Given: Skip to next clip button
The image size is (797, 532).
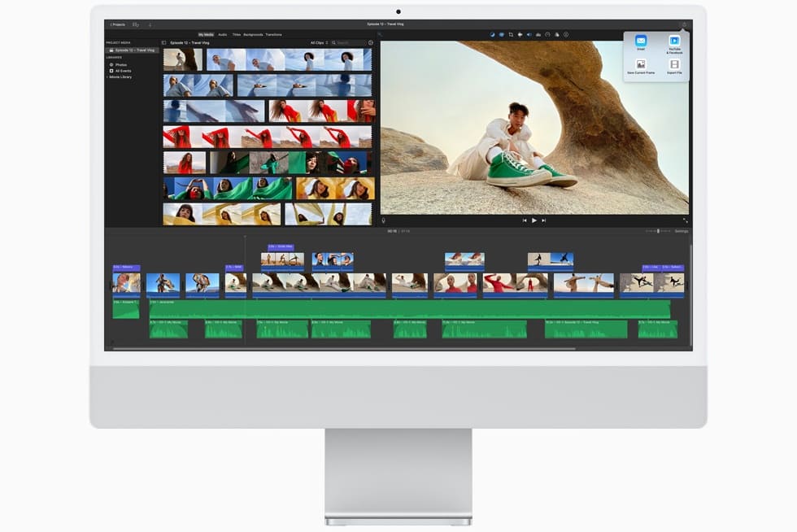Looking at the screenshot, I should (543, 220).
